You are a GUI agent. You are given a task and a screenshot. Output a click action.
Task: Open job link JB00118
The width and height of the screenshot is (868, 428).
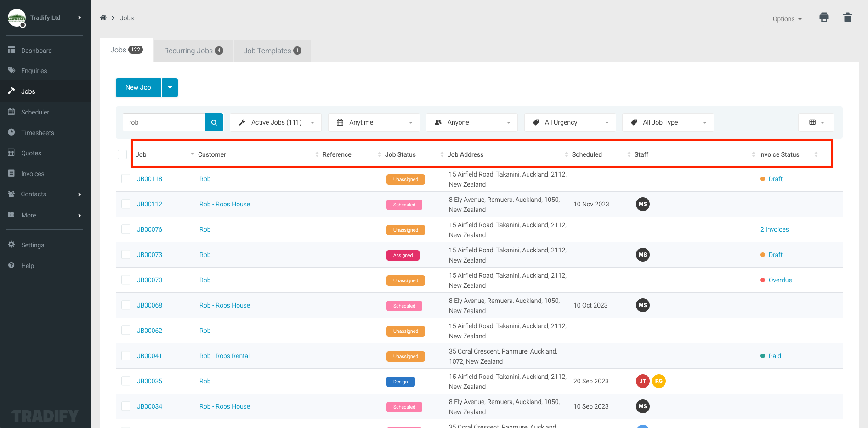(x=149, y=179)
